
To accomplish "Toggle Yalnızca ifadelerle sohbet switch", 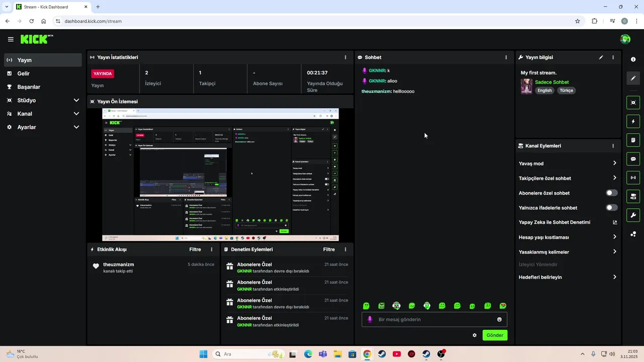I will point(612,208).
